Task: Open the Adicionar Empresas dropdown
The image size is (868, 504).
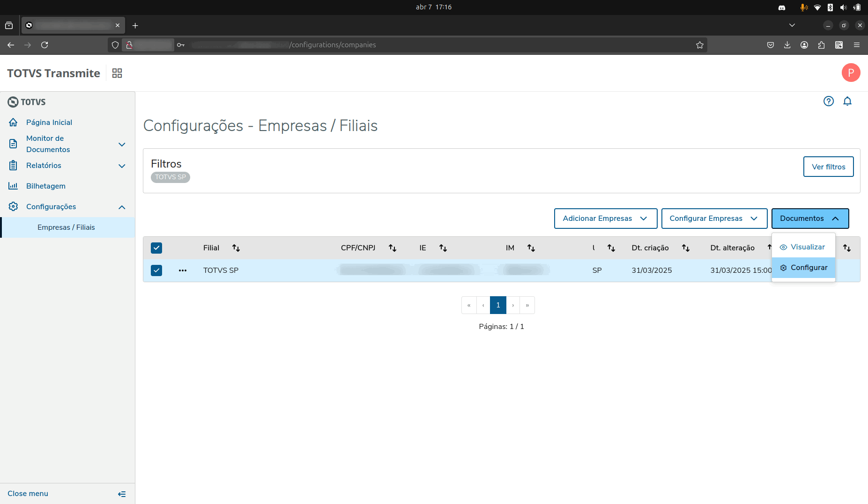Action: (x=606, y=219)
